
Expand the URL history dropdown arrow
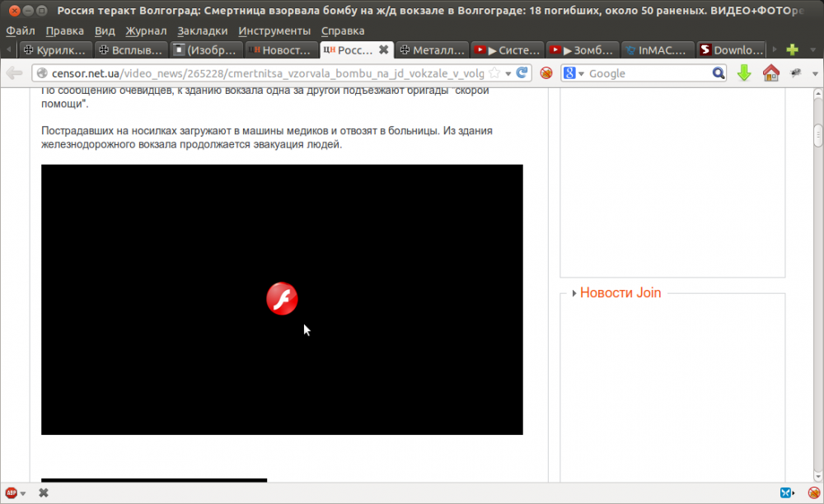[508, 73]
